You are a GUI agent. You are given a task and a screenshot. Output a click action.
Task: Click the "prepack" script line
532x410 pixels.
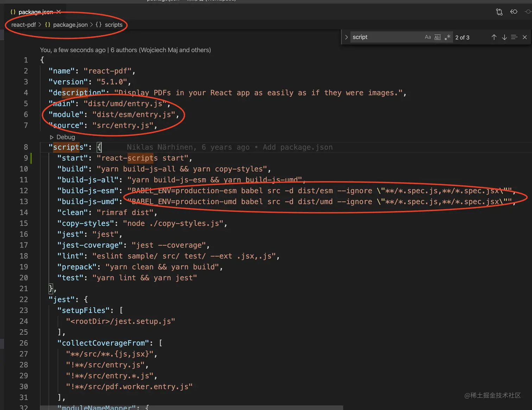140,267
